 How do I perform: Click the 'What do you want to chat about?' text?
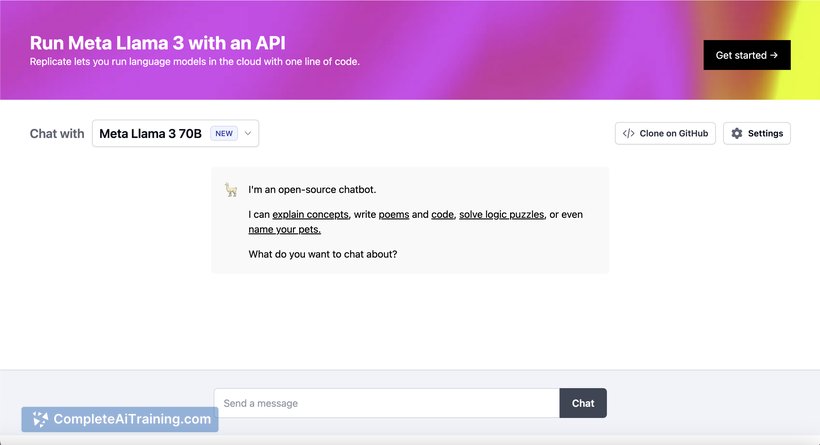(x=323, y=254)
